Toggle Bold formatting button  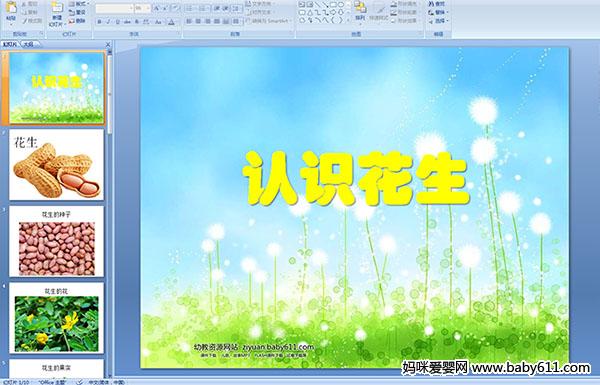(x=99, y=22)
